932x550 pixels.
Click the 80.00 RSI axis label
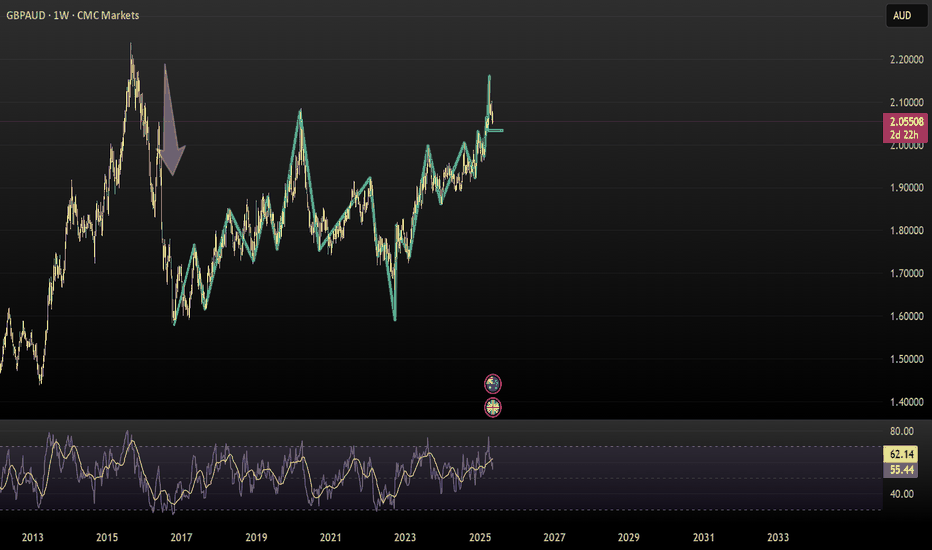[902, 431]
